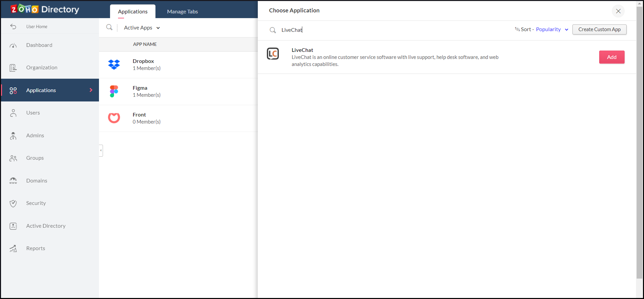Viewport: 644px width, 299px height.
Task: Open the Front 0 Member(s) link
Action: (x=146, y=122)
